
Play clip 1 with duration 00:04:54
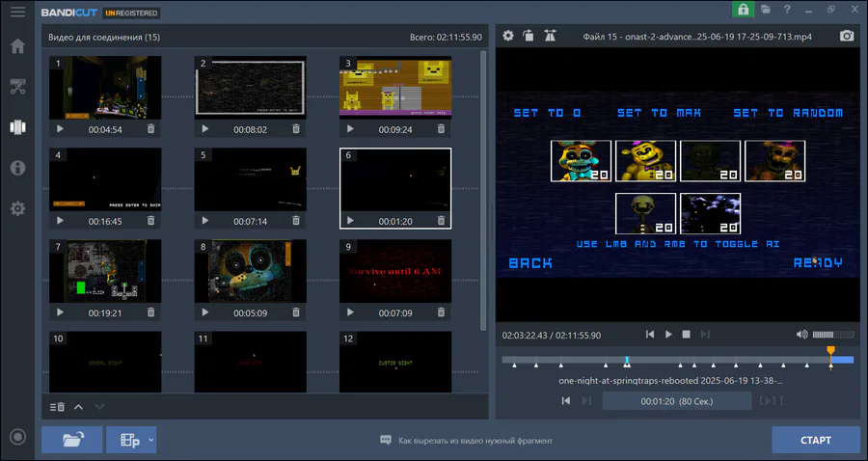click(61, 129)
